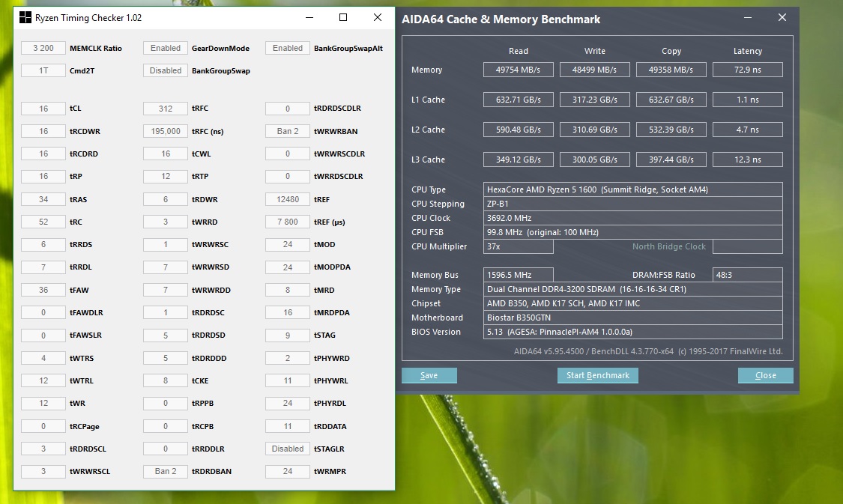Click the tRAS value 34
The width and height of the screenshot is (843, 504).
[x=43, y=199]
